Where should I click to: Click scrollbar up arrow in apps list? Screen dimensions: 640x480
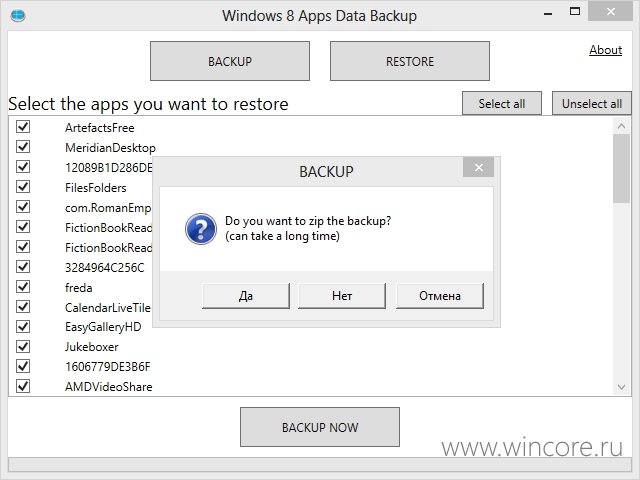621,126
